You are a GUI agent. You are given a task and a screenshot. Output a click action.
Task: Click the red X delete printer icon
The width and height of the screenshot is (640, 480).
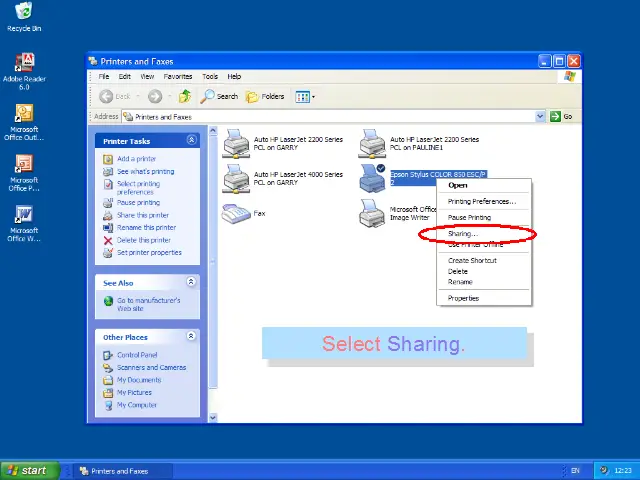click(x=108, y=240)
